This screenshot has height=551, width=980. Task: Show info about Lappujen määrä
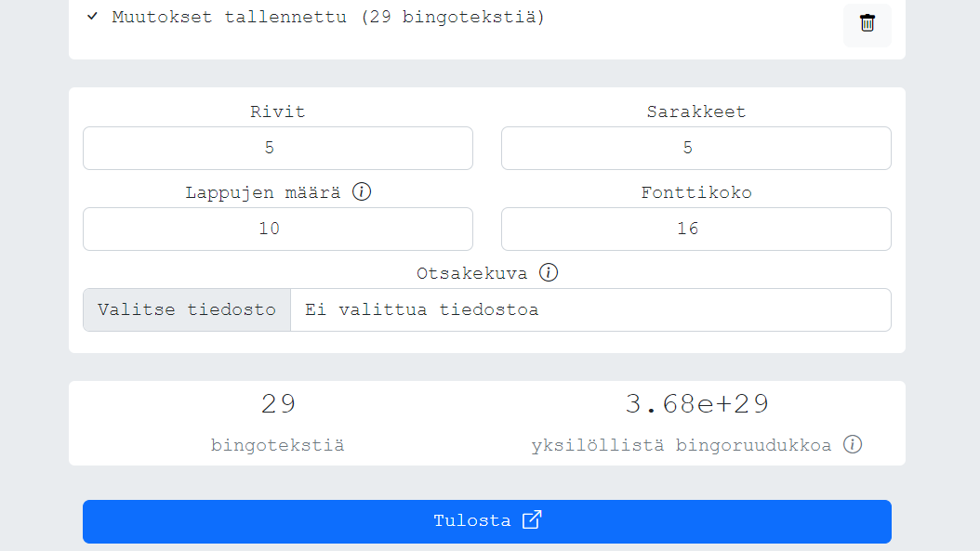point(362,191)
